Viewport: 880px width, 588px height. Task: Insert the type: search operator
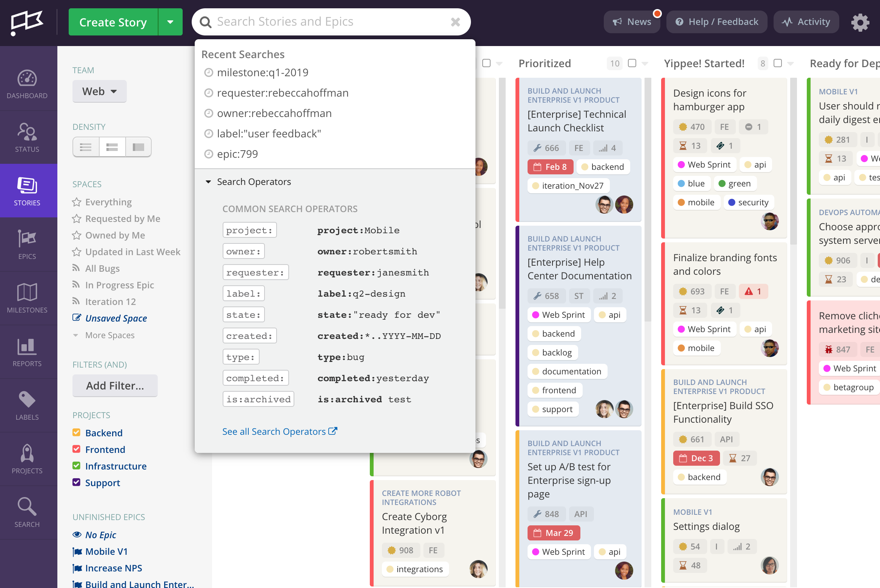(x=241, y=357)
